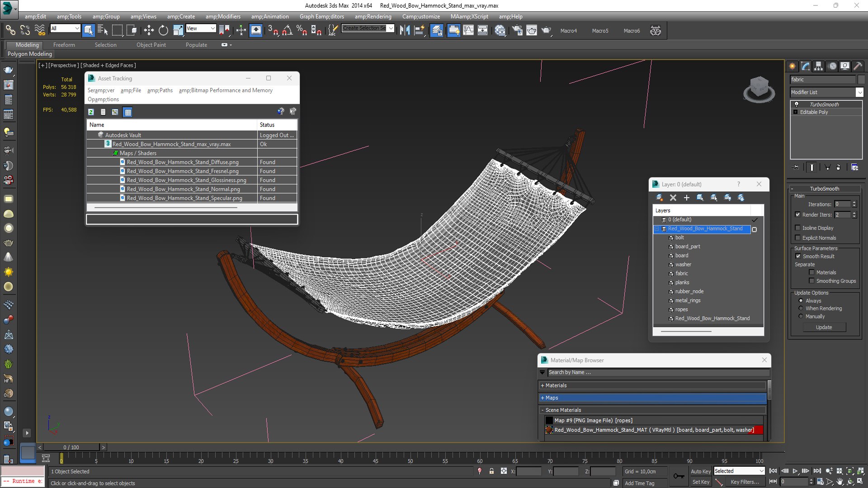Enable the Isoline Display checkbox
The image size is (868, 488).
(798, 228)
